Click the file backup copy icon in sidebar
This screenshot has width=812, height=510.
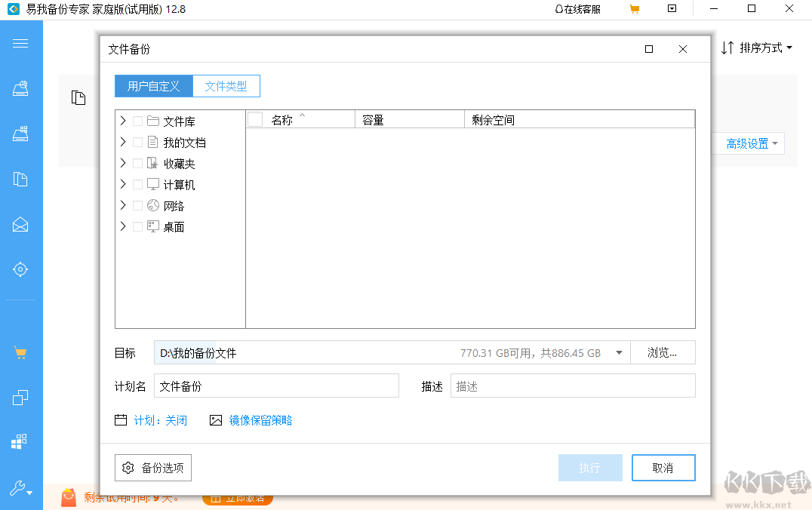(x=20, y=180)
